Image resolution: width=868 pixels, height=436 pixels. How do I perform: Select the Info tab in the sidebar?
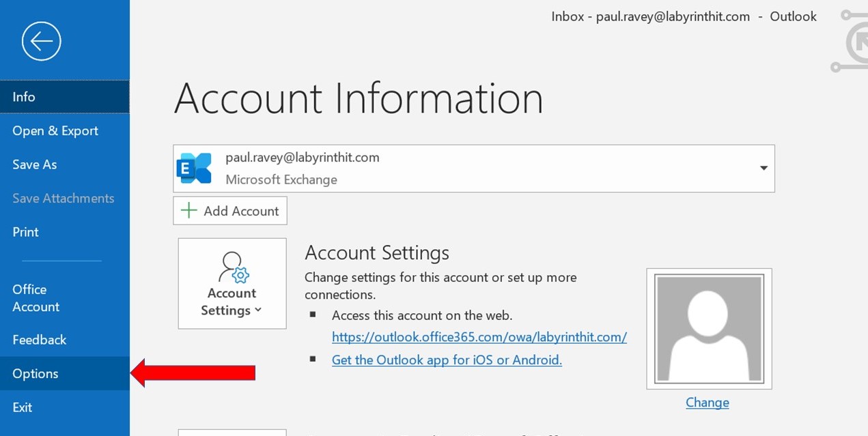pos(65,97)
